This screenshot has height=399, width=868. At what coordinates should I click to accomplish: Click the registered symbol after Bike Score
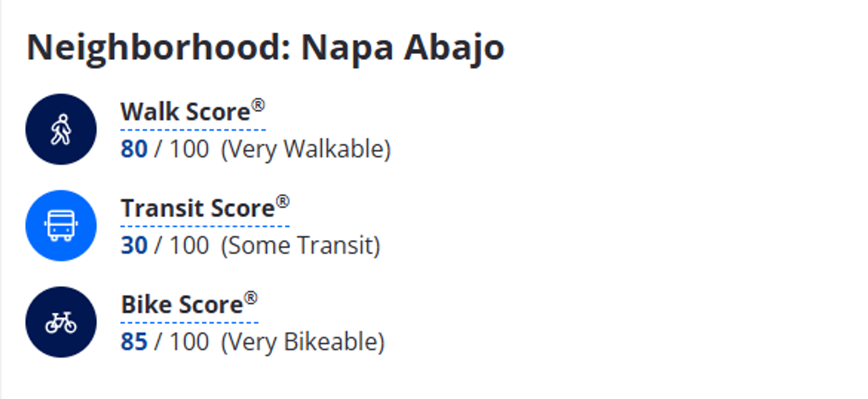251,298
